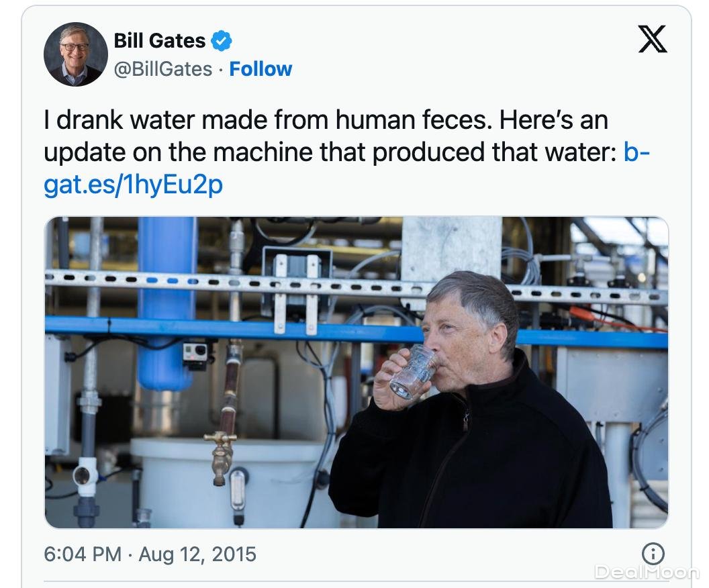
Task: Click the Aug 12, 2015 date
Action: [197, 554]
